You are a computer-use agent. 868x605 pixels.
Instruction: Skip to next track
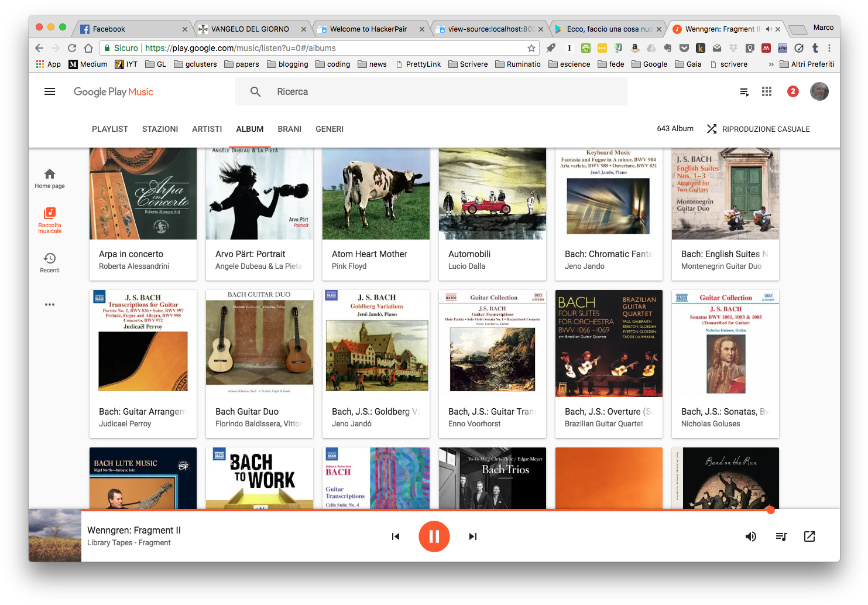click(473, 536)
